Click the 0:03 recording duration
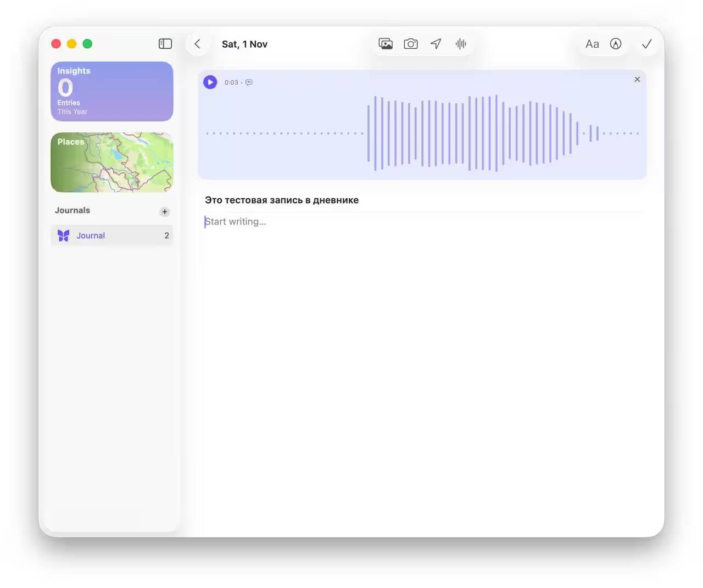 pyautogui.click(x=231, y=82)
